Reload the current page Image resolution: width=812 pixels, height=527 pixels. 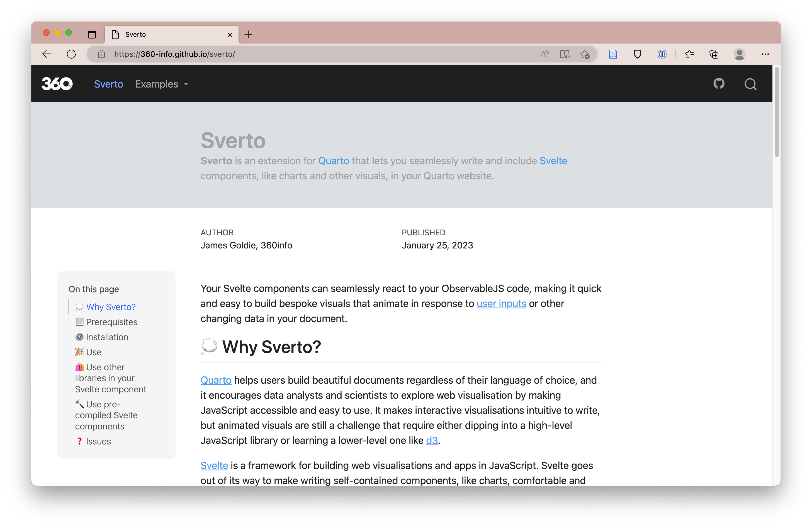71,54
